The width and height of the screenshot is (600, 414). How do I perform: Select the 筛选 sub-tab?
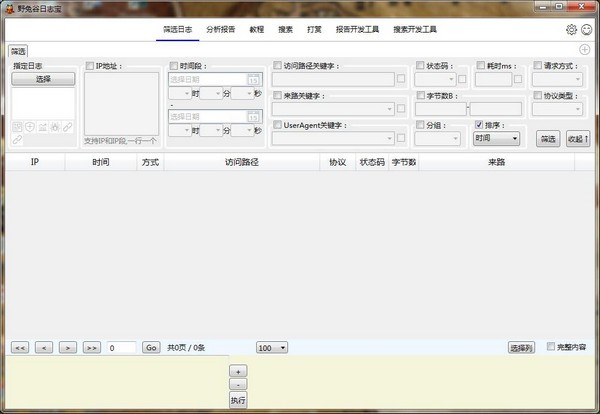(x=18, y=51)
